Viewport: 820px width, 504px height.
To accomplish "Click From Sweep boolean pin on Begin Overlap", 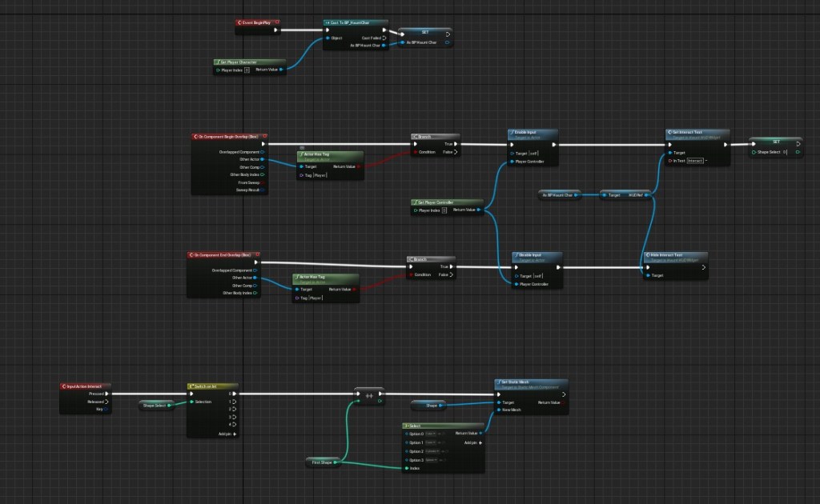I will point(263,183).
